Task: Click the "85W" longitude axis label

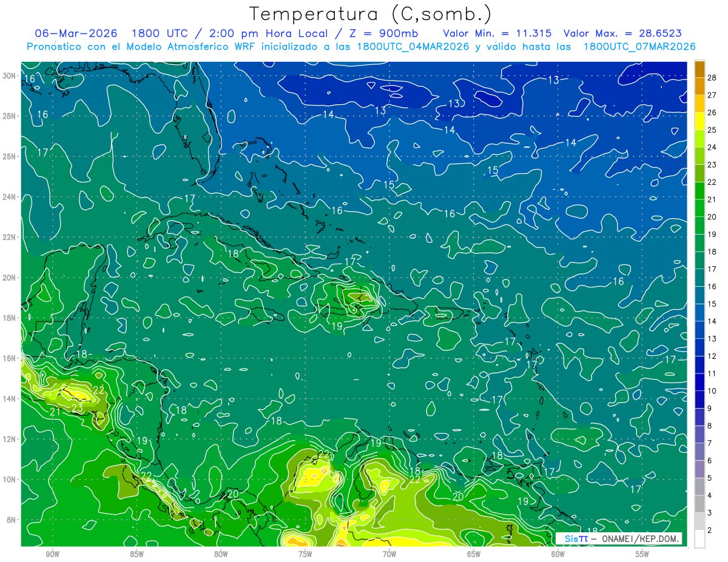Action: [x=136, y=555]
